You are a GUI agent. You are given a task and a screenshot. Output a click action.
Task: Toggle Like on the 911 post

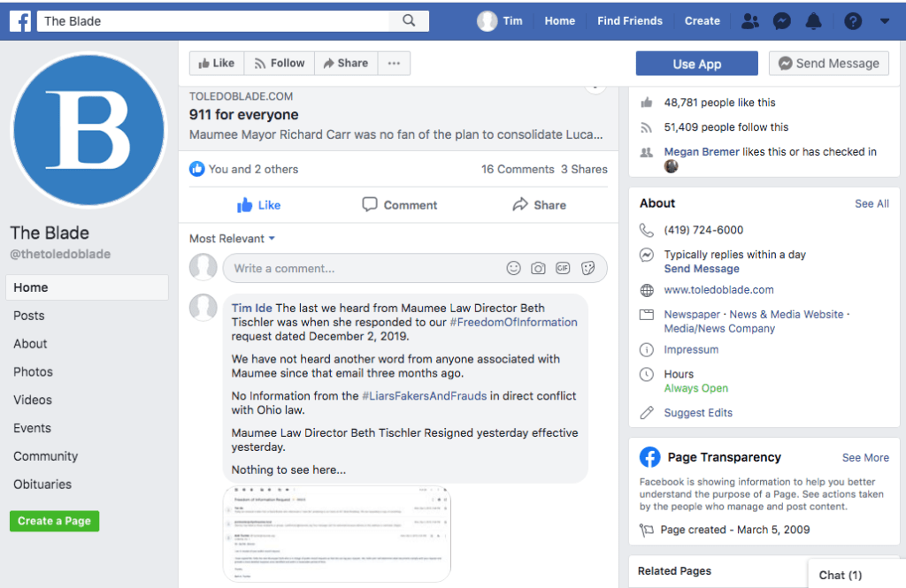pyautogui.click(x=258, y=205)
